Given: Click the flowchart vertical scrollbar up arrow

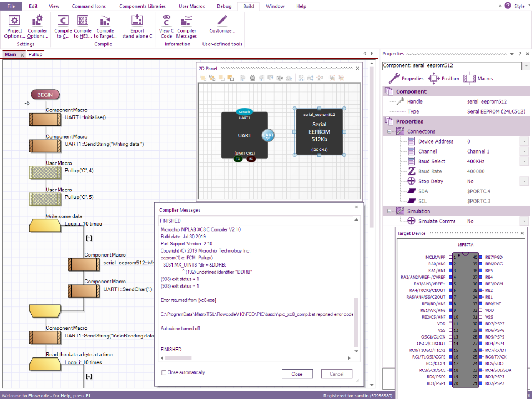Looking at the screenshot, I should tap(372, 63).
